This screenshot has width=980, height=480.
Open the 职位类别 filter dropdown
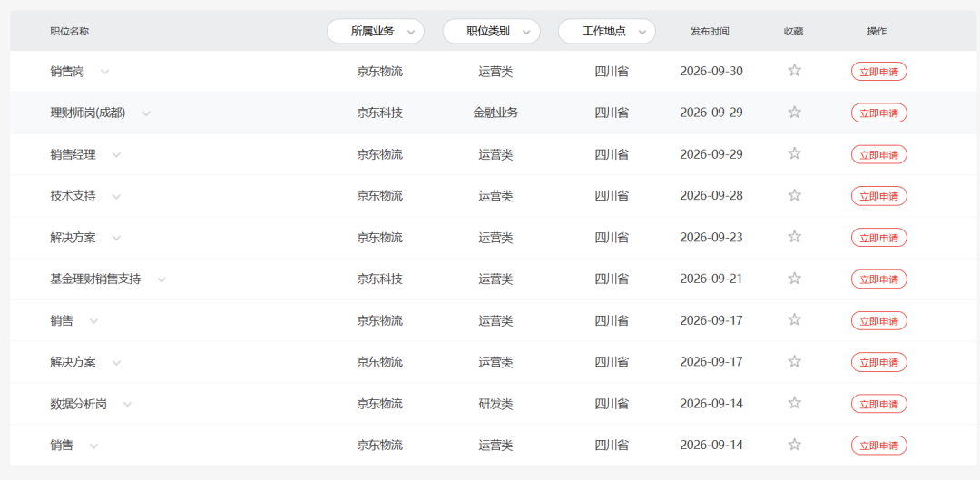click(491, 31)
